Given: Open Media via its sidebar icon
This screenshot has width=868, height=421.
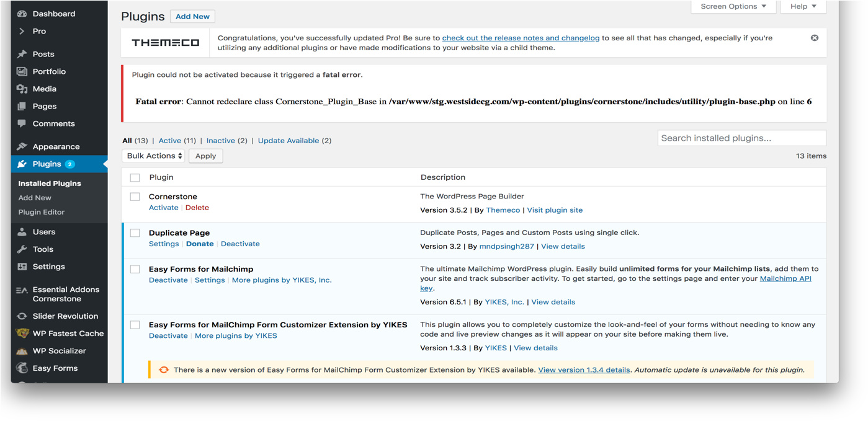Looking at the screenshot, I should tap(22, 89).
